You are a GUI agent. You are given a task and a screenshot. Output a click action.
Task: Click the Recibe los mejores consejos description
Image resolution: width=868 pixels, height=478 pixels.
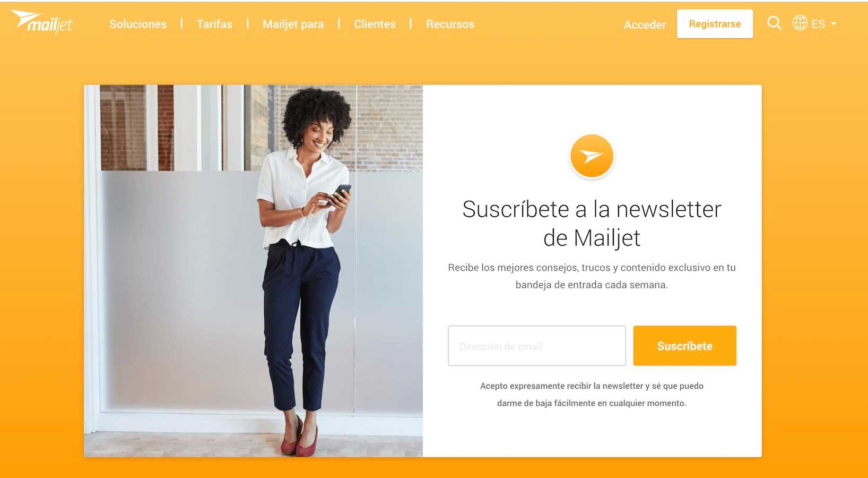[592, 276]
